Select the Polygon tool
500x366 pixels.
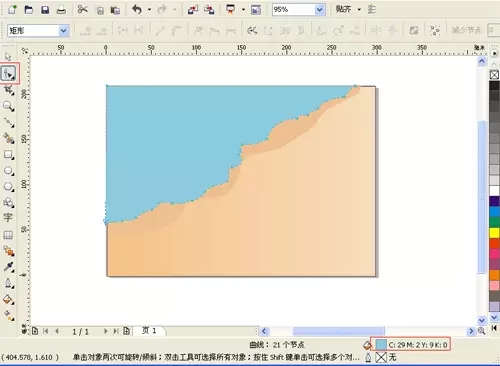tap(8, 187)
